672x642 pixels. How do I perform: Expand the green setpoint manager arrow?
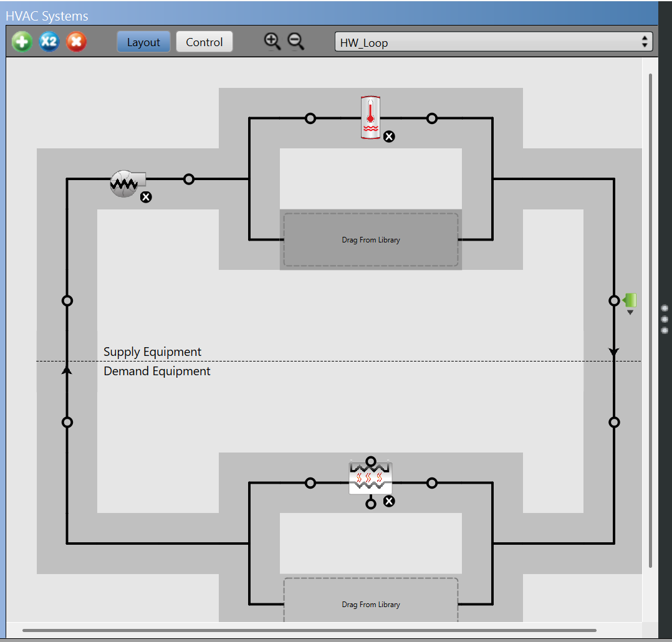coord(630,312)
